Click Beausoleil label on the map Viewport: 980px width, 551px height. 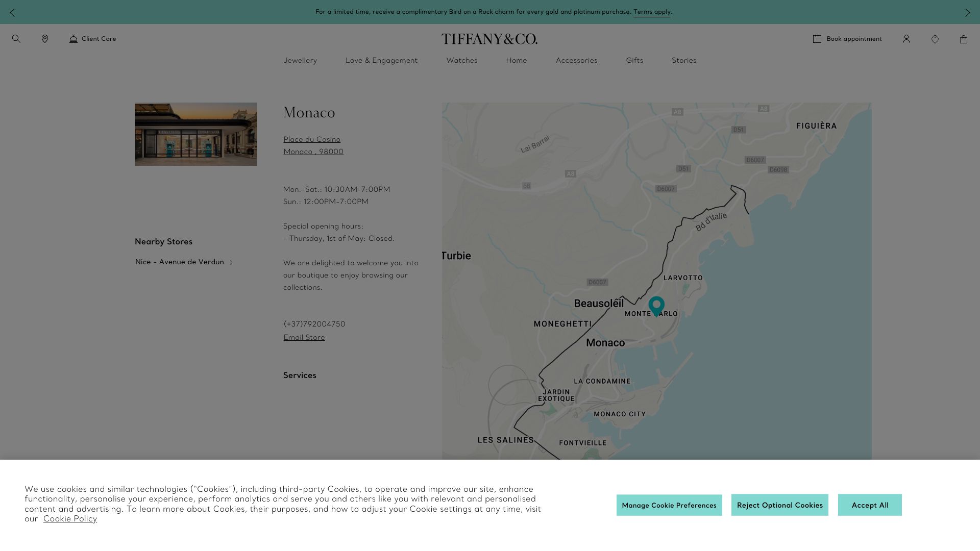599,304
